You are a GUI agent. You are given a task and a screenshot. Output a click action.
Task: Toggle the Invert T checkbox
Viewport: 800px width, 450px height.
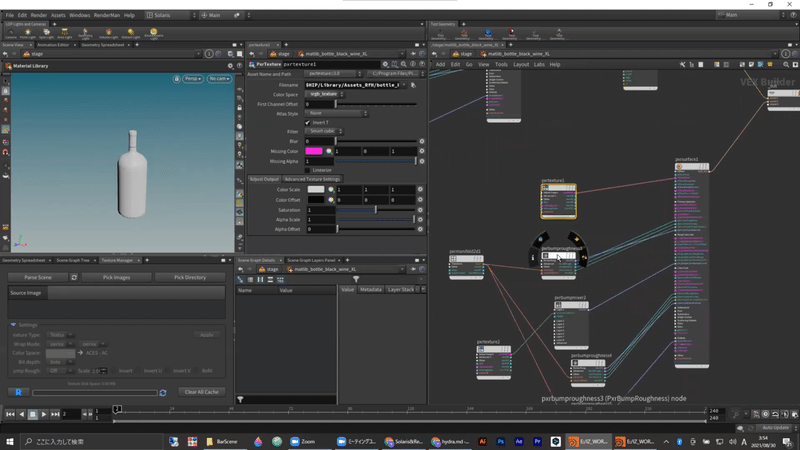click(307, 122)
